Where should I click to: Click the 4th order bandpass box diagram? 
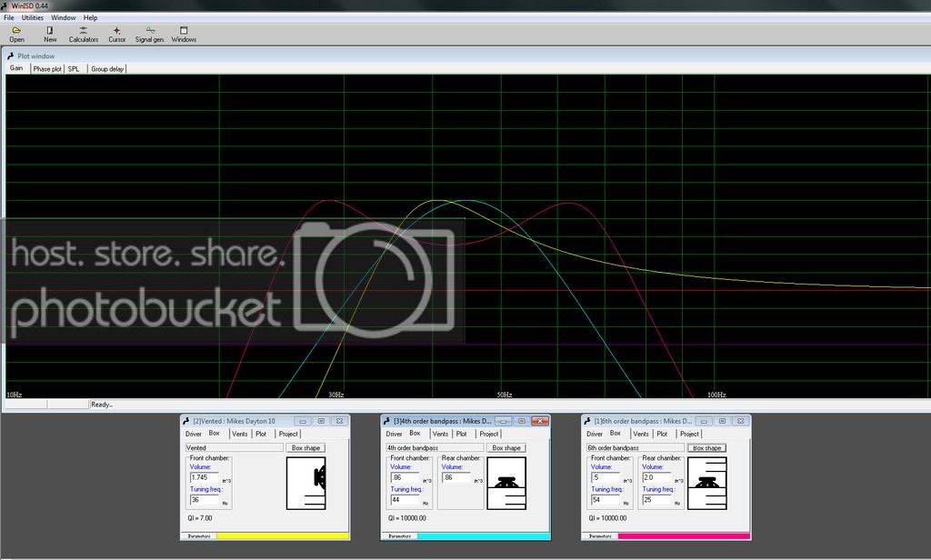pos(506,483)
